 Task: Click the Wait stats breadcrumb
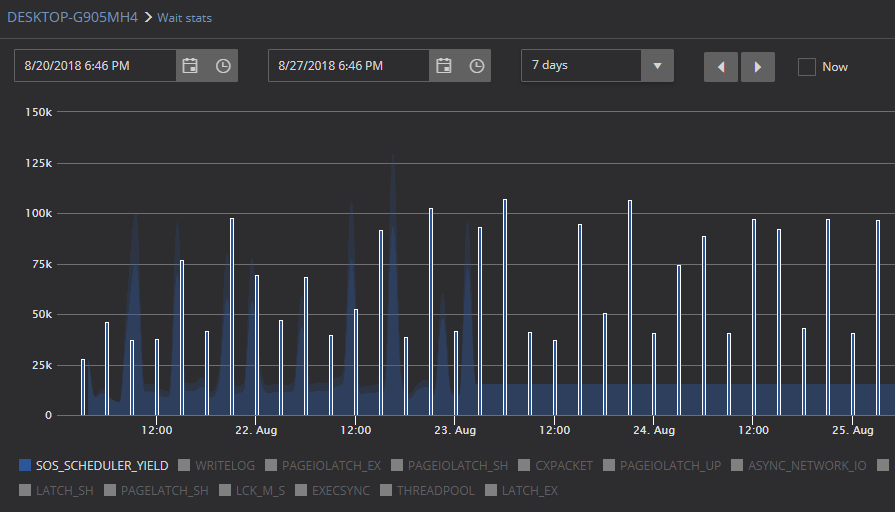184,18
